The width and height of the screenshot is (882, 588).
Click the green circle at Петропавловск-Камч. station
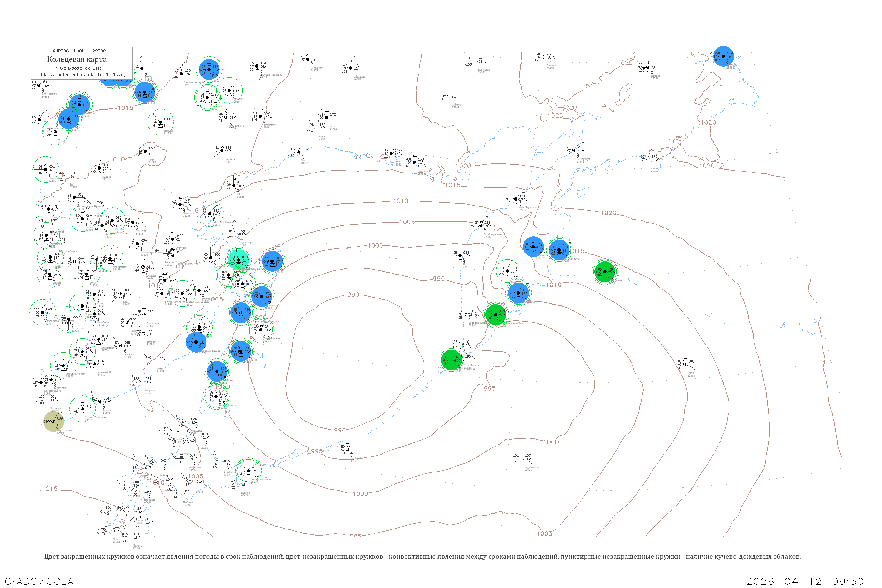pos(495,315)
